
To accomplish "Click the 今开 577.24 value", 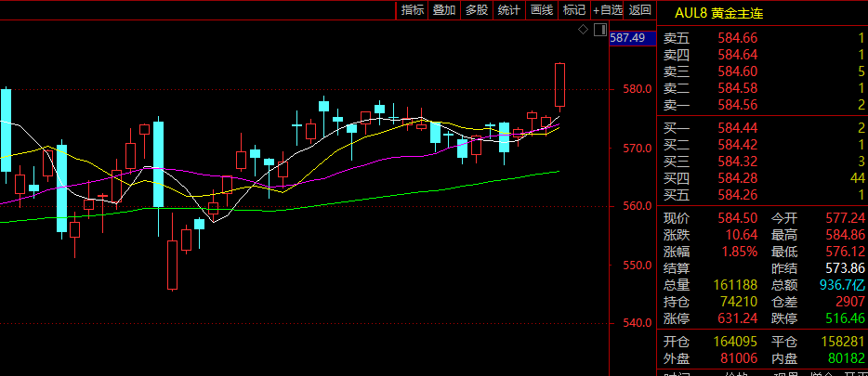I will tap(845, 219).
